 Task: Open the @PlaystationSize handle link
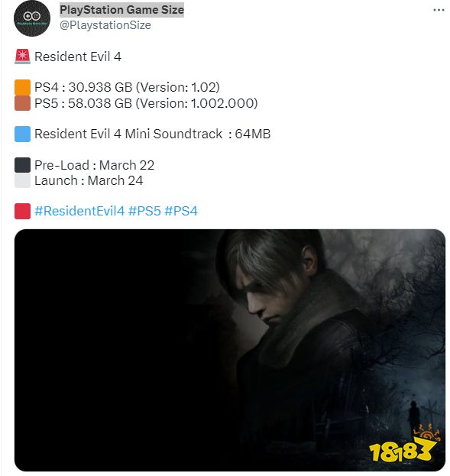tap(105, 25)
